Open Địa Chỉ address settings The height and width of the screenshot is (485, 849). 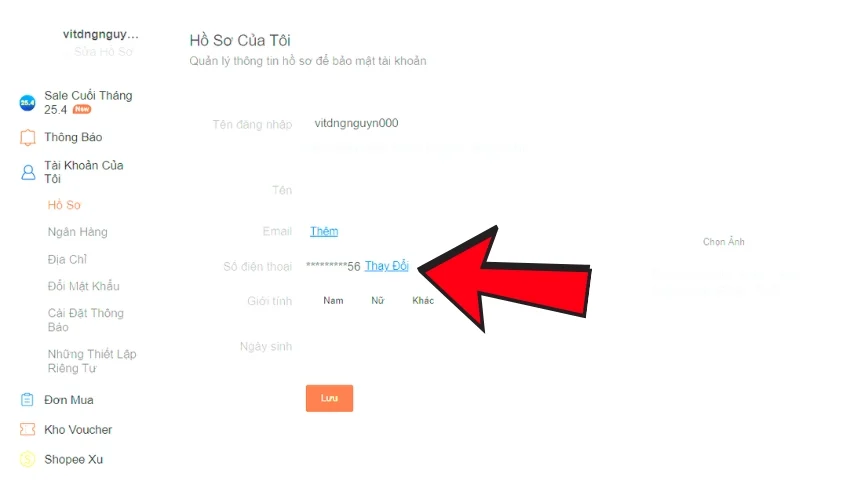click(67, 259)
